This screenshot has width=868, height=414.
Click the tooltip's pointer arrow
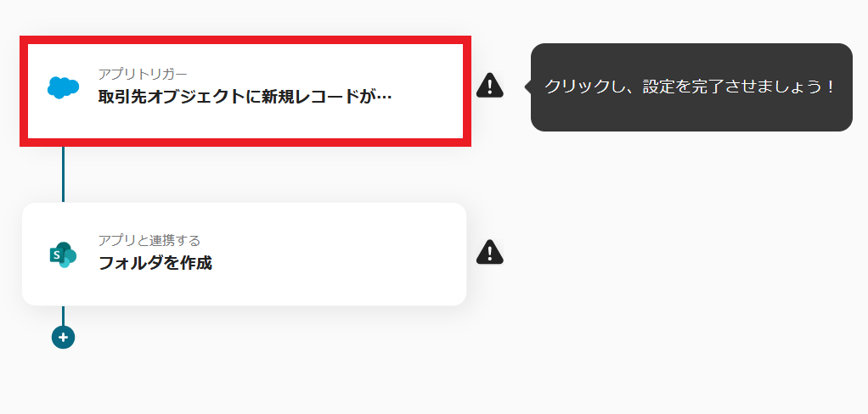point(527,87)
